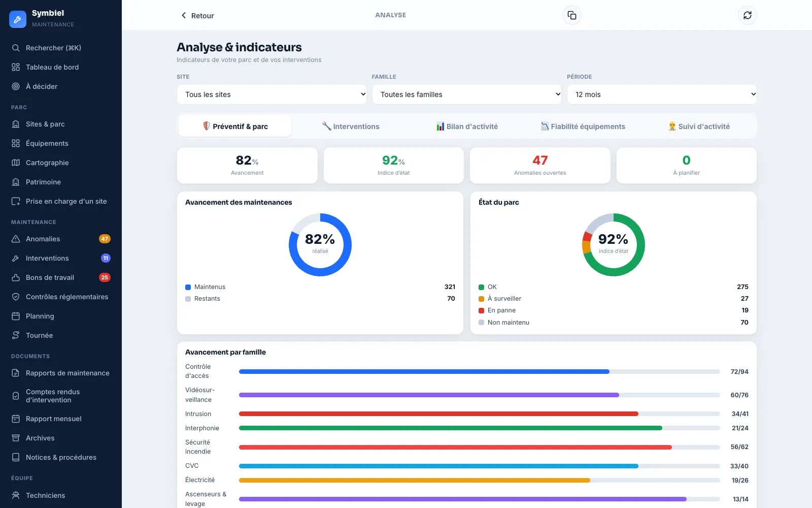Click the Interventions purple 11 badge
Viewport: 812px width, 508px height.
[x=106, y=258]
